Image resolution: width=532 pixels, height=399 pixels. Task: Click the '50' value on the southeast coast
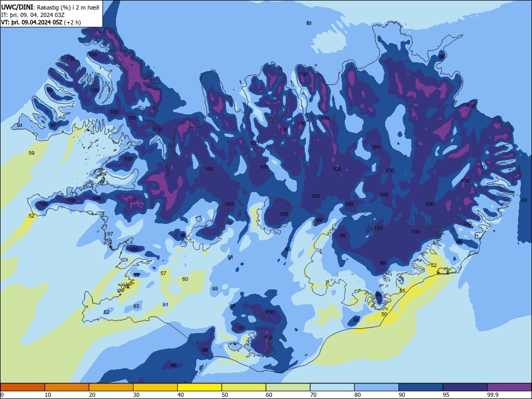click(x=384, y=314)
